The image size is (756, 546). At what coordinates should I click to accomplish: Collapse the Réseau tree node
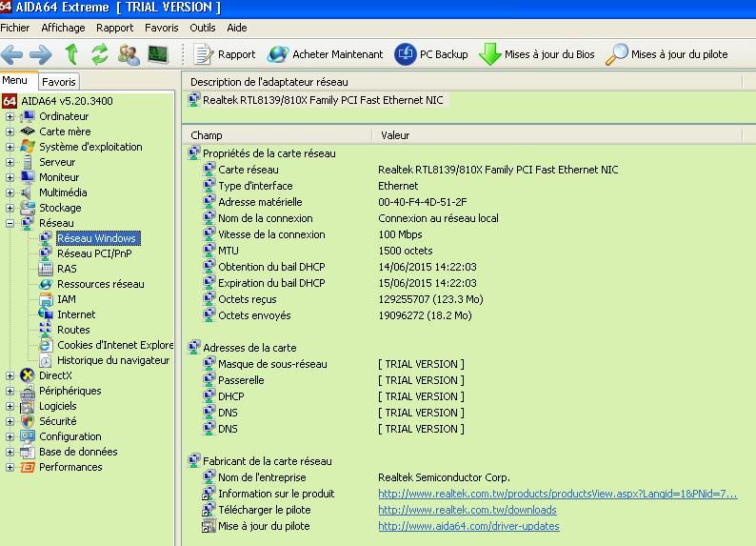pyautogui.click(x=10, y=223)
